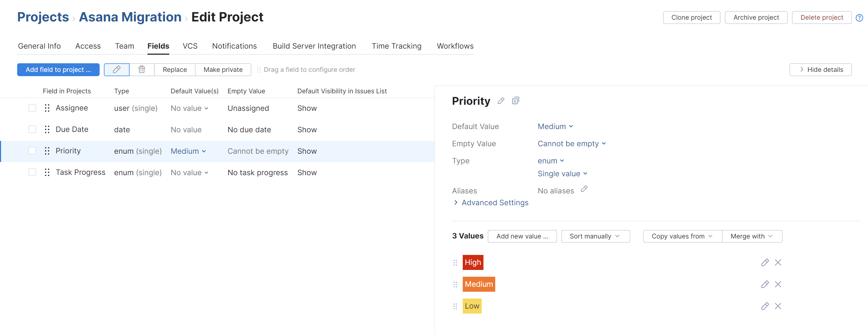Rename Priority field via pencil icon
This screenshot has width=868, height=335.
[x=501, y=101]
